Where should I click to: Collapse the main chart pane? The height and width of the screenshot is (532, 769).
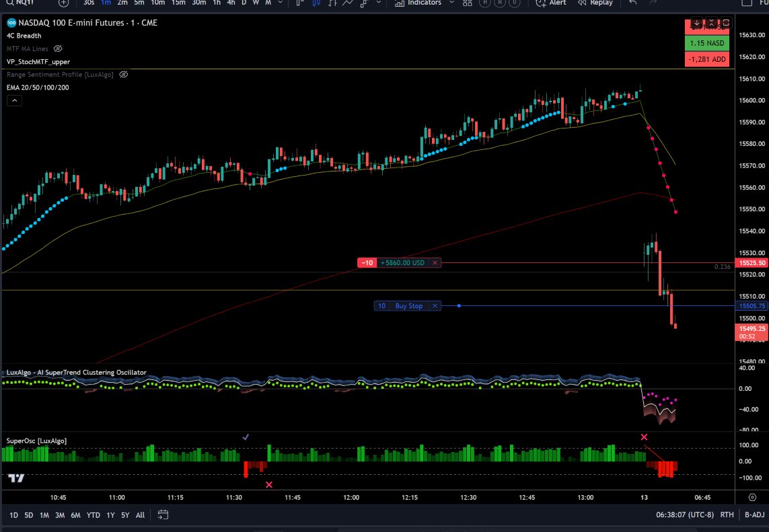tap(712, 23)
